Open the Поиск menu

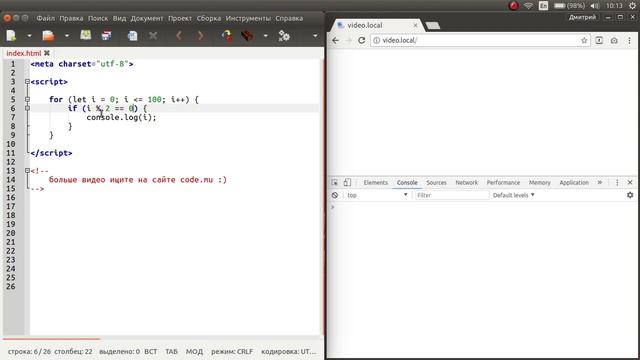tap(98, 18)
